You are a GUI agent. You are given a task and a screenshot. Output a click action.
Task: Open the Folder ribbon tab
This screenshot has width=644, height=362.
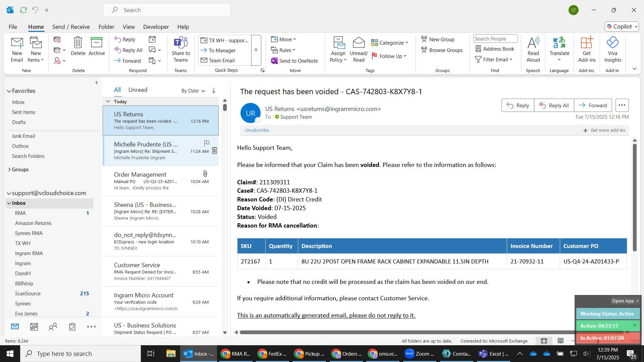coord(106,27)
